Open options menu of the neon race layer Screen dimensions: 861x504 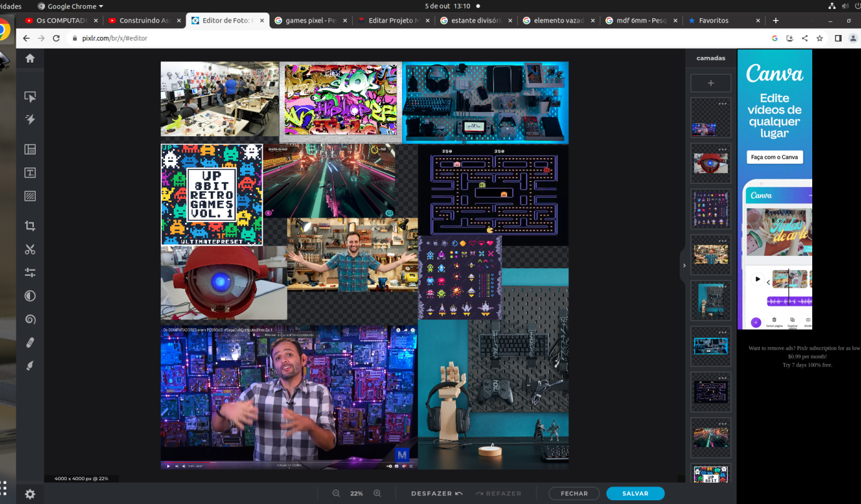(x=722, y=423)
